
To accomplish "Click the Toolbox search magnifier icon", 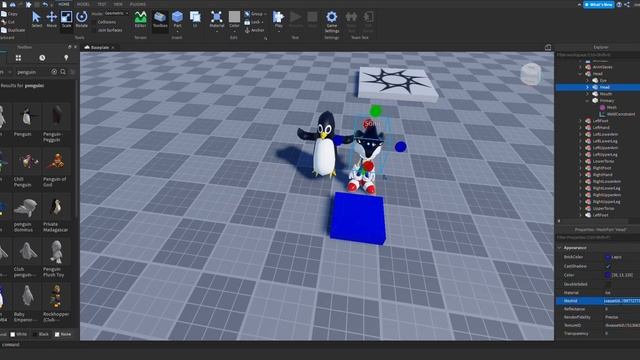I will click(x=63, y=72).
